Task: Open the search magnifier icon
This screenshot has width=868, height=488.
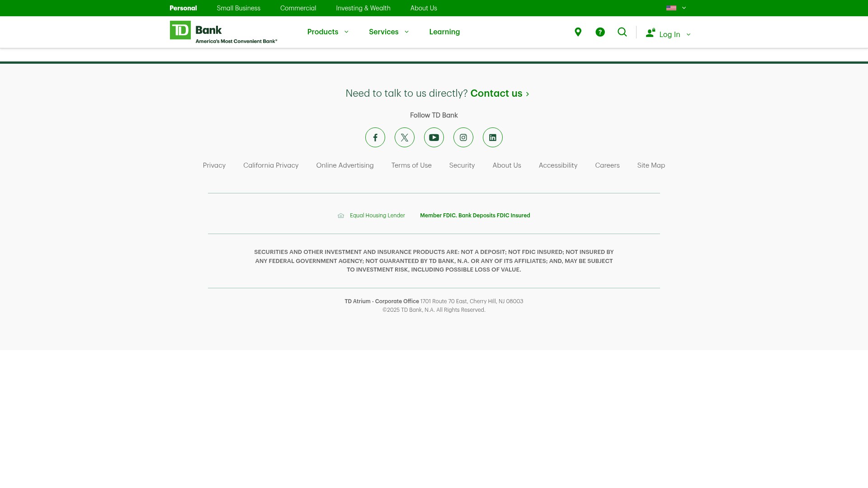Action: coord(622,32)
